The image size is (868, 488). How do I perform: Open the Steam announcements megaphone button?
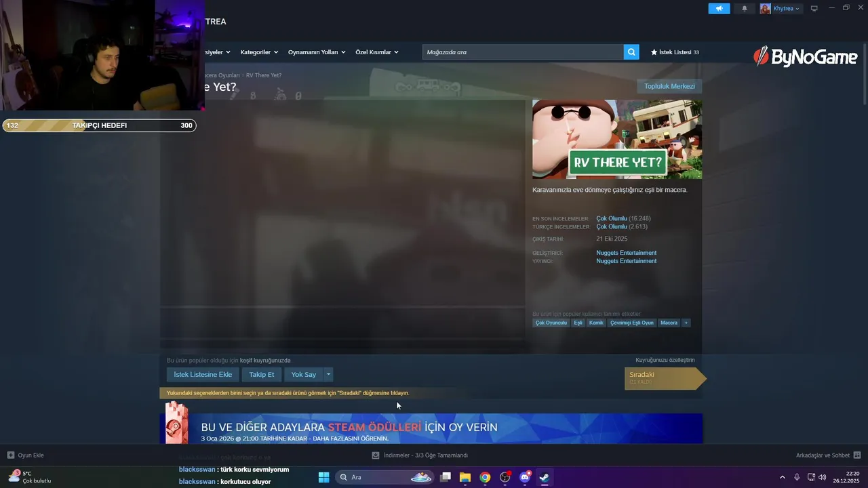click(719, 9)
